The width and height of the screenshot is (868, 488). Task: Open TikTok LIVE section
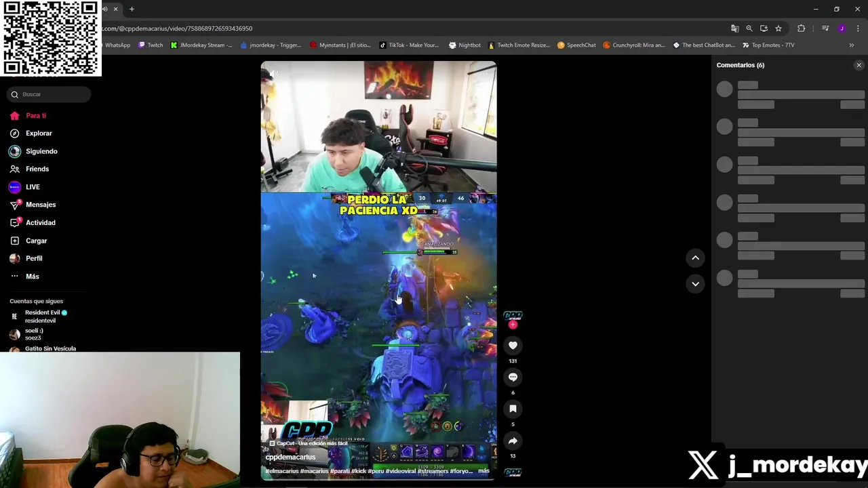point(25,187)
